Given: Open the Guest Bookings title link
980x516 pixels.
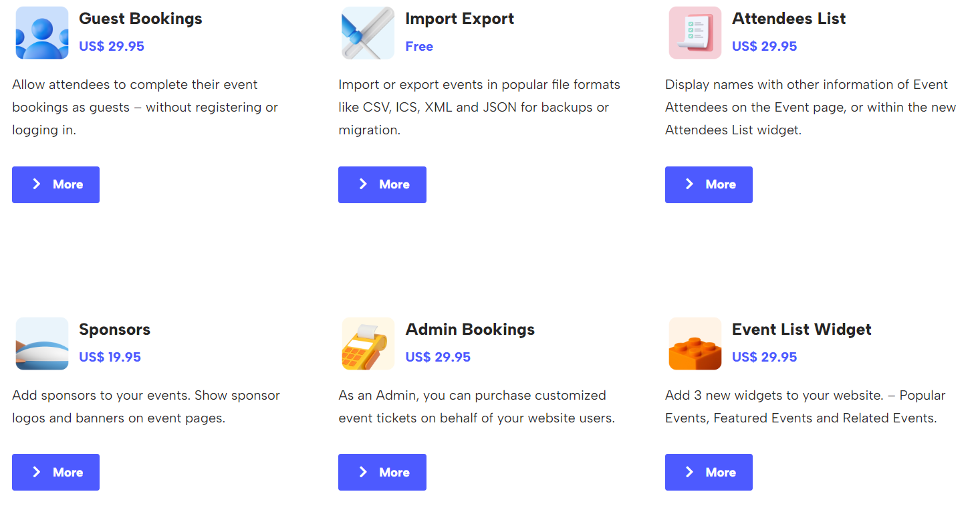Looking at the screenshot, I should 140,19.
